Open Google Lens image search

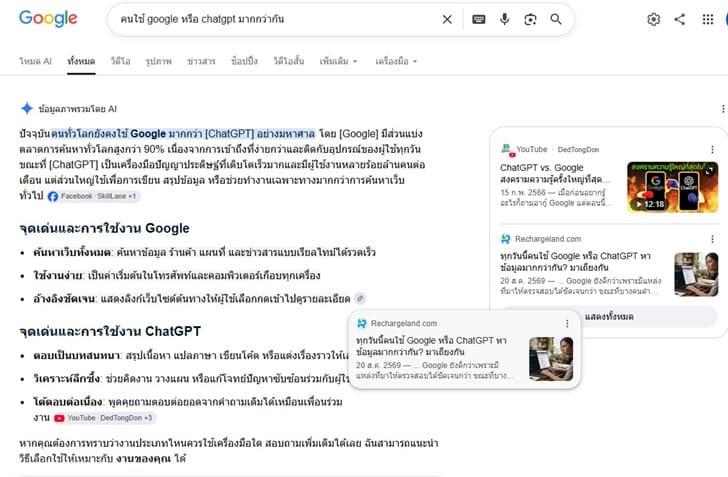[x=530, y=20]
